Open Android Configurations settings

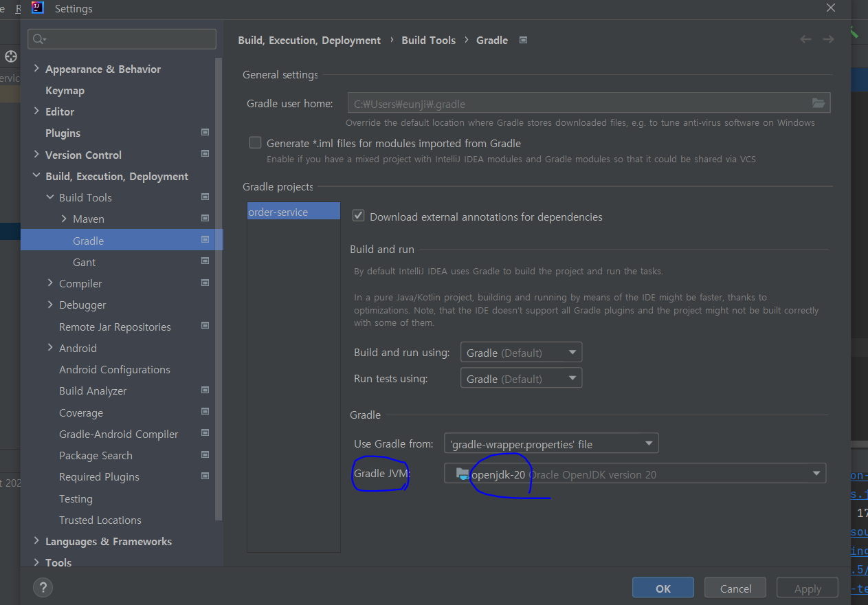[115, 369]
